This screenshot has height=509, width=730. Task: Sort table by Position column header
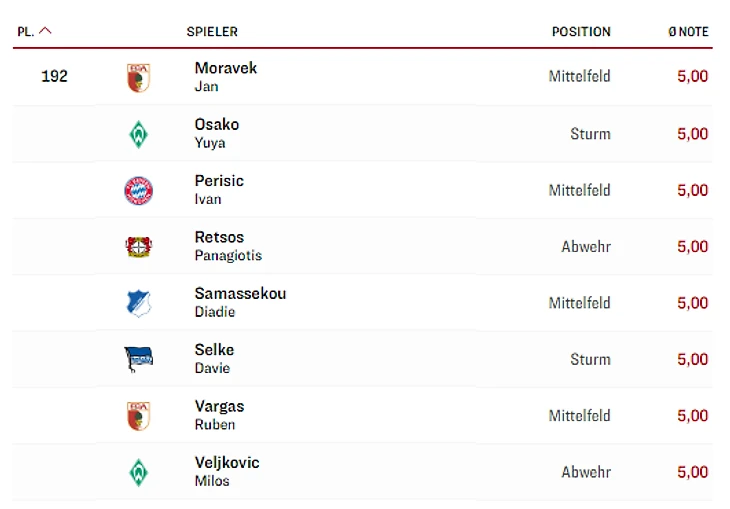coord(580,32)
